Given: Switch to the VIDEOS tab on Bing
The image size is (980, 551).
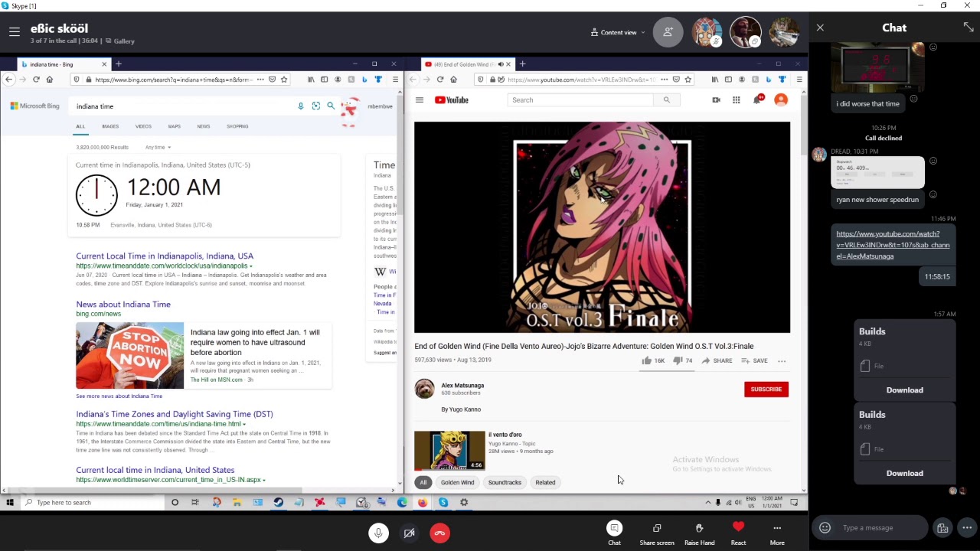Looking at the screenshot, I should [x=143, y=126].
